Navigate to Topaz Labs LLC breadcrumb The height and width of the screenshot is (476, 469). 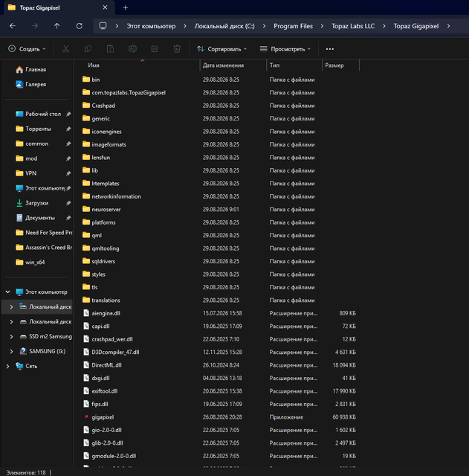(x=353, y=26)
